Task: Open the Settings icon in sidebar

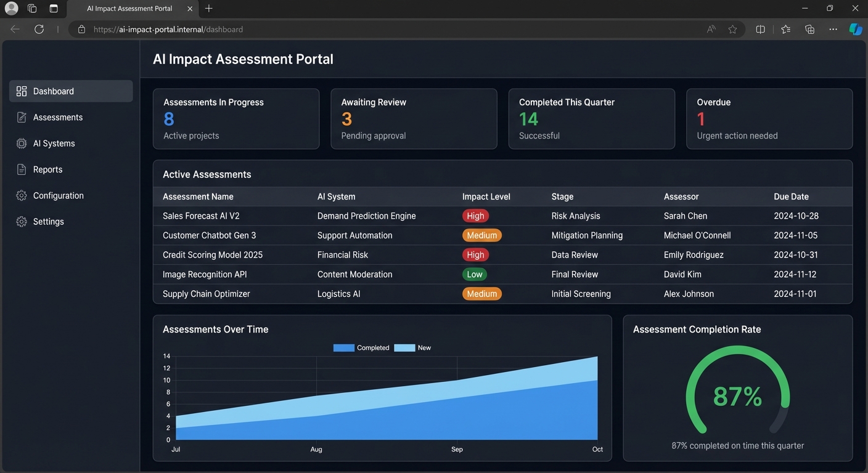Action: point(21,221)
